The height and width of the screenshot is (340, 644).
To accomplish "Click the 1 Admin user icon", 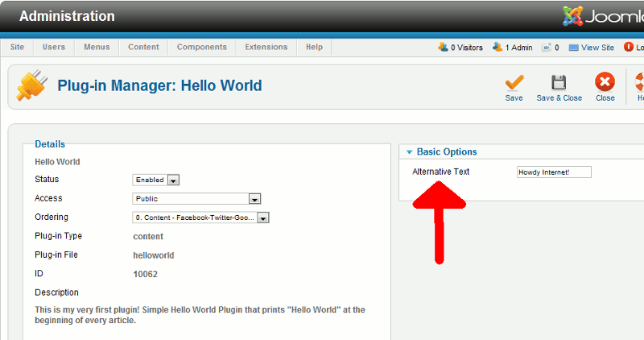I will pyautogui.click(x=497, y=47).
